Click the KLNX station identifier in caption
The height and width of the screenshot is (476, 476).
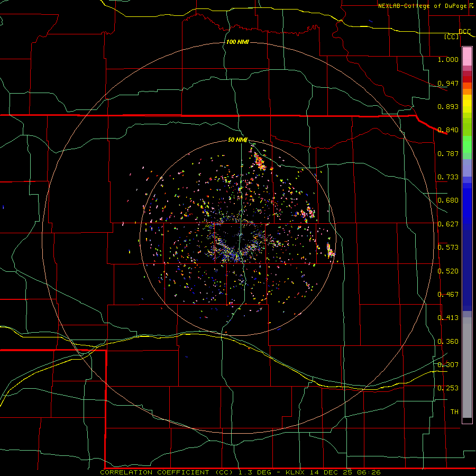click(296, 472)
